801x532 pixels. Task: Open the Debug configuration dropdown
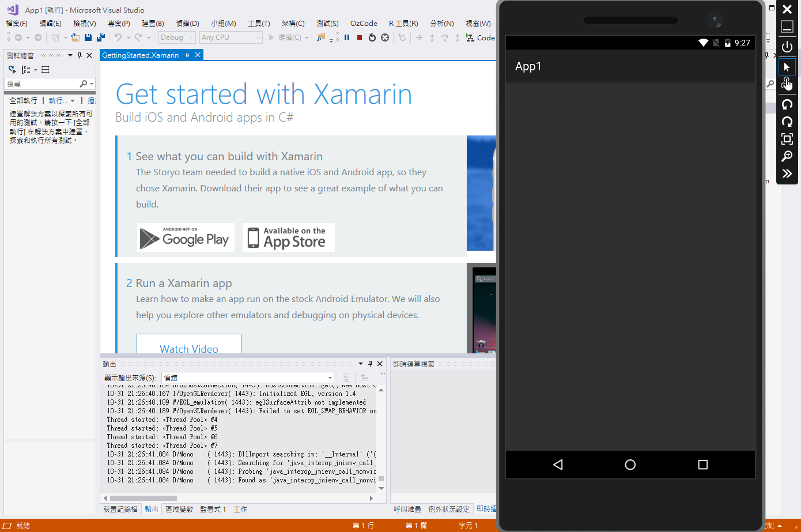[x=192, y=37]
